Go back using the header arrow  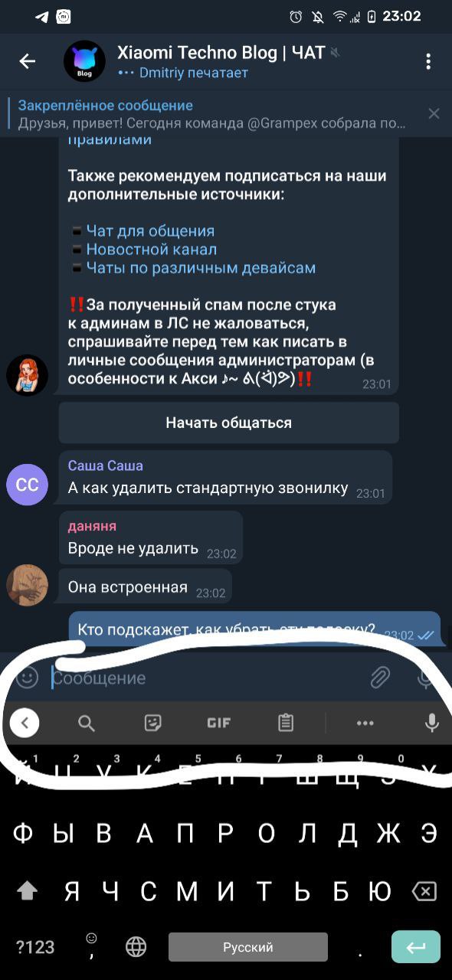(28, 62)
